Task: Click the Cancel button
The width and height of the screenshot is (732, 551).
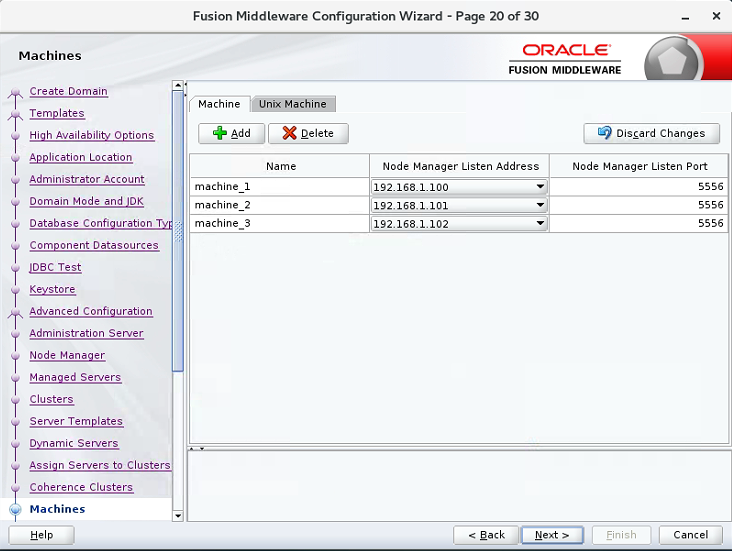Action: (690, 535)
